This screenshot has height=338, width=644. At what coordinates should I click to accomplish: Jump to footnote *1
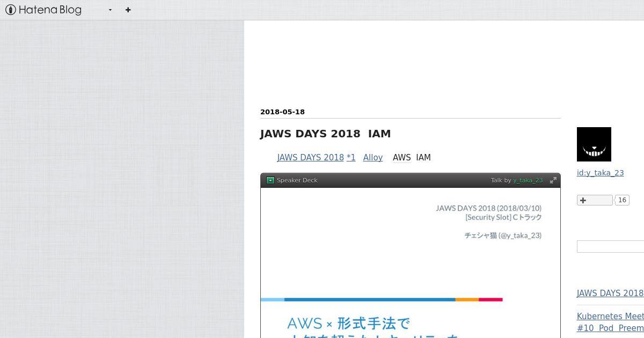point(351,158)
